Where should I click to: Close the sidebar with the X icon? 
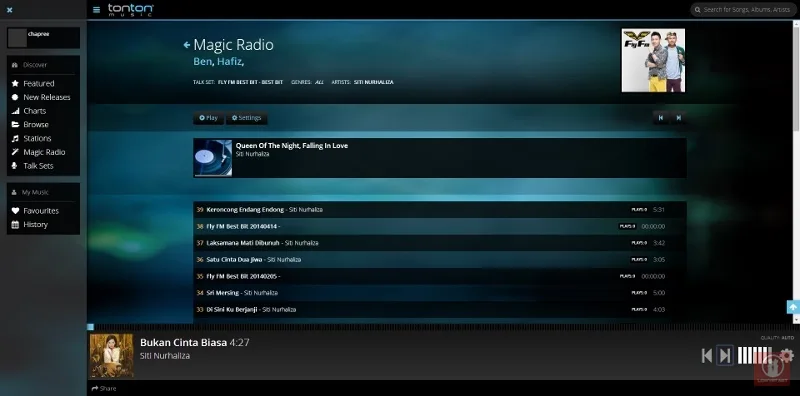(x=9, y=10)
